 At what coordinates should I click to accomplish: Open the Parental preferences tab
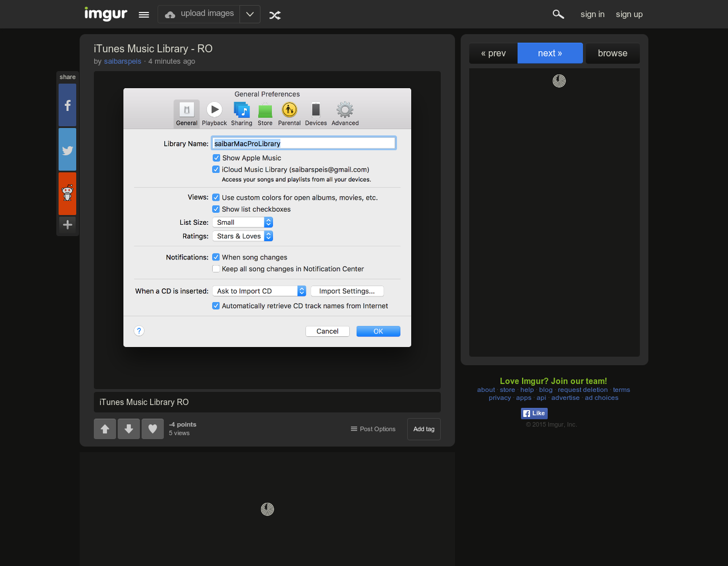pyautogui.click(x=289, y=114)
